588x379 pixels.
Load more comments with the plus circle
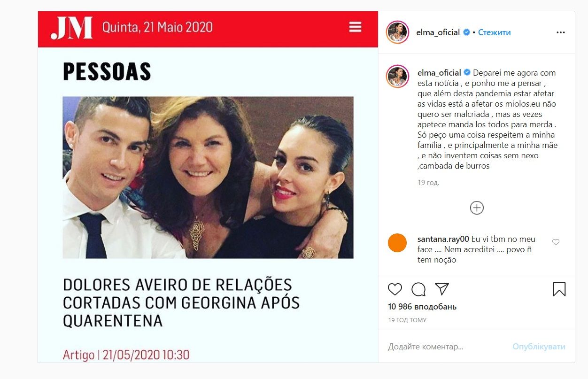(477, 208)
